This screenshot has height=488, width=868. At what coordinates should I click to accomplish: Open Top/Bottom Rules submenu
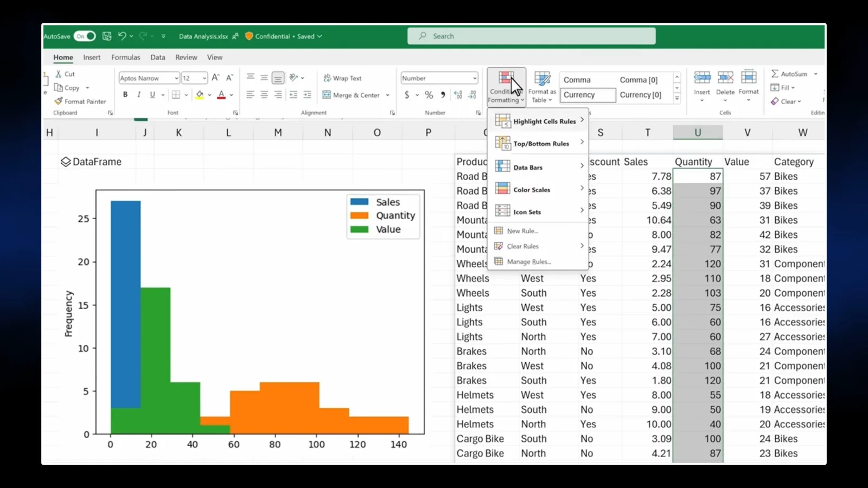(538, 143)
